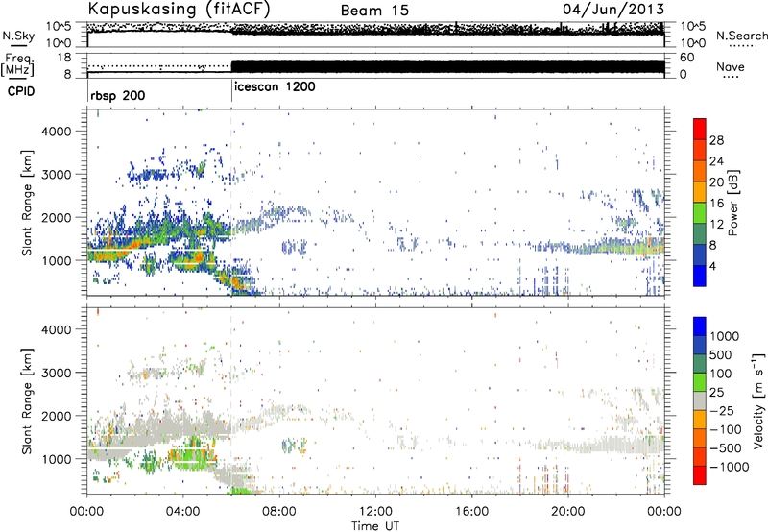Click the left '10^5' noise axis label
The image size is (768, 532).
tap(59, 26)
